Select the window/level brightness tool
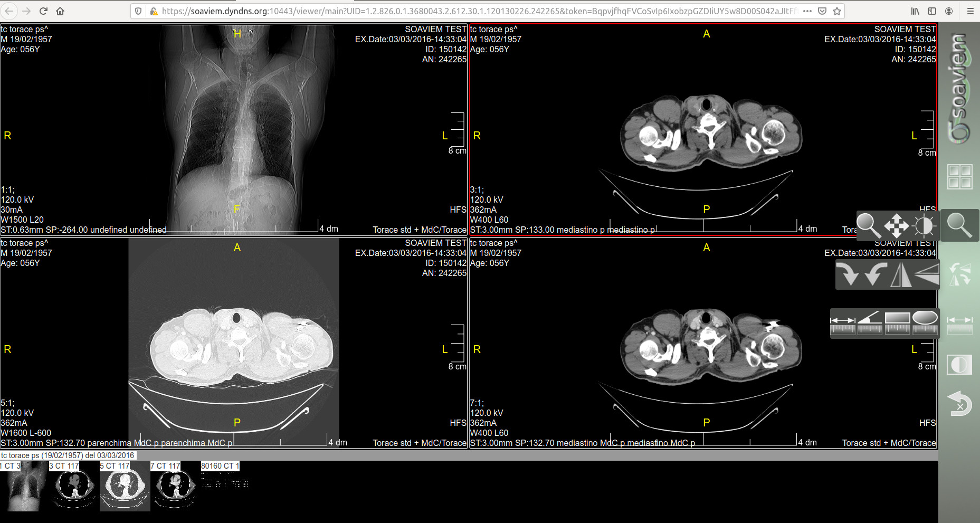 924,226
